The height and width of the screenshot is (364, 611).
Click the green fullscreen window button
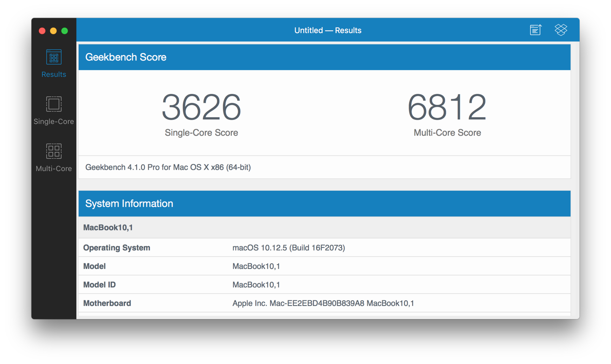(65, 31)
